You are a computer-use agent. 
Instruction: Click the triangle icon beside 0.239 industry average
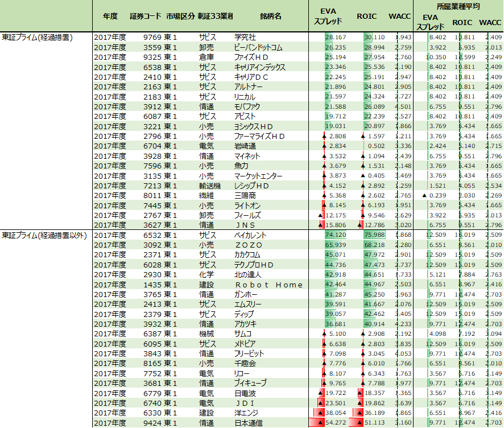pos(424,195)
